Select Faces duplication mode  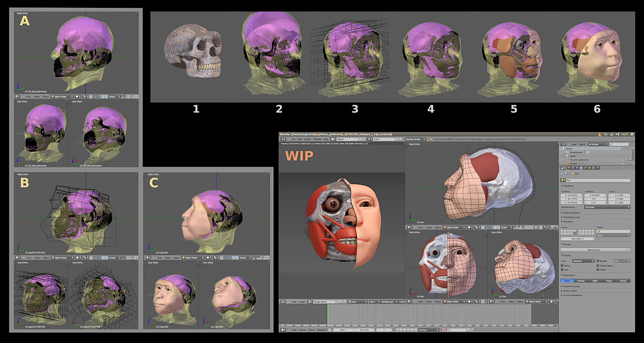coord(609,281)
